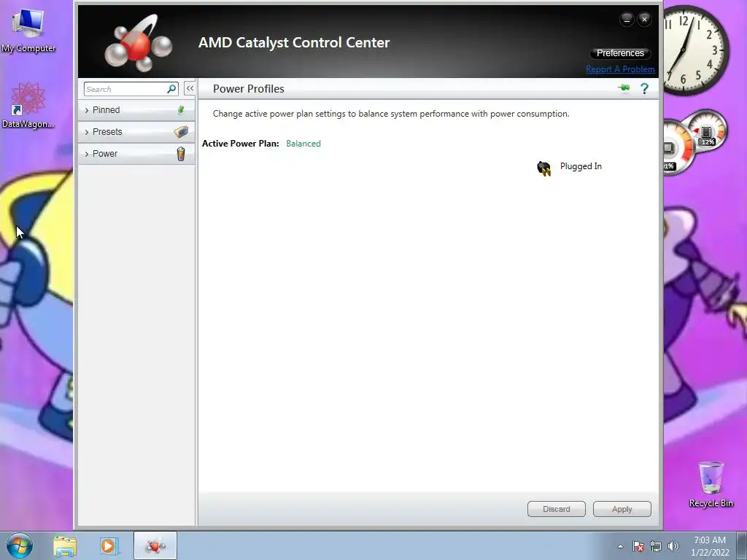
Task: Click the green pin icon beside Pinned
Action: [x=181, y=110]
